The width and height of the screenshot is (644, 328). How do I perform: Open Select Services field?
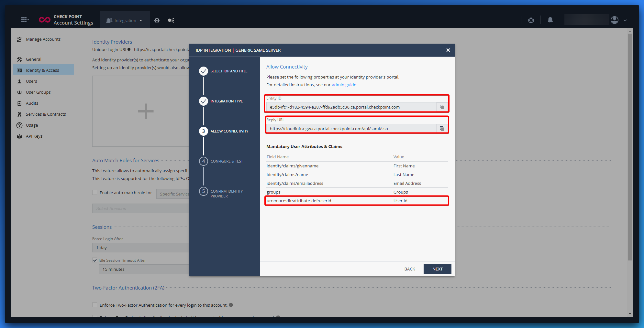click(141, 208)
